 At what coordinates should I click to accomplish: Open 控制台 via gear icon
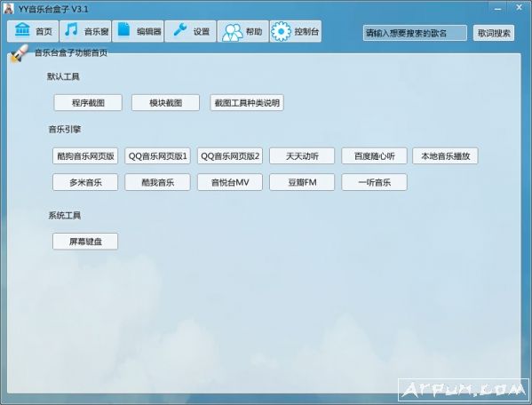coord(281,32)
